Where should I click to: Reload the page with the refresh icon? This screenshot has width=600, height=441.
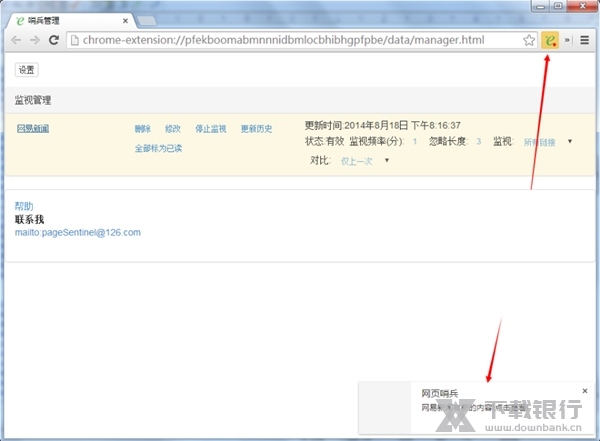click(54, 40)
